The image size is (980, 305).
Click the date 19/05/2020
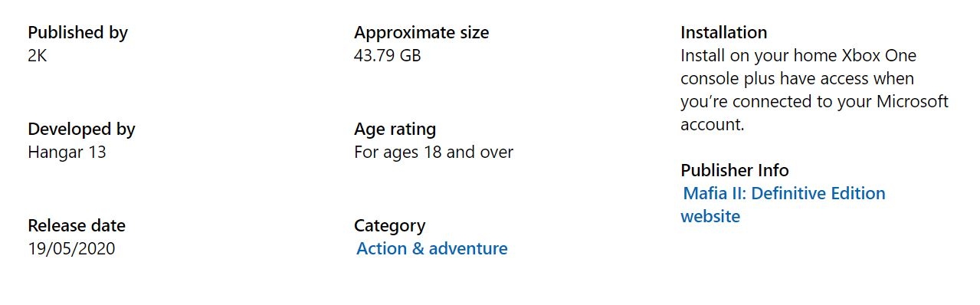click(72, 248)
